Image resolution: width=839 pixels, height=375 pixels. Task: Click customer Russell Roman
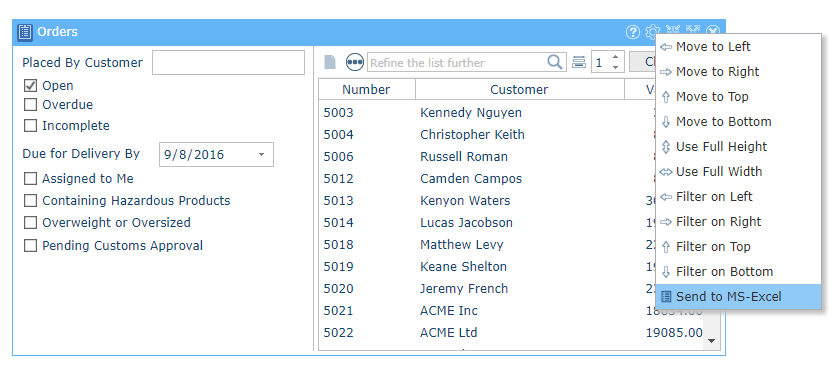[464, 157]
